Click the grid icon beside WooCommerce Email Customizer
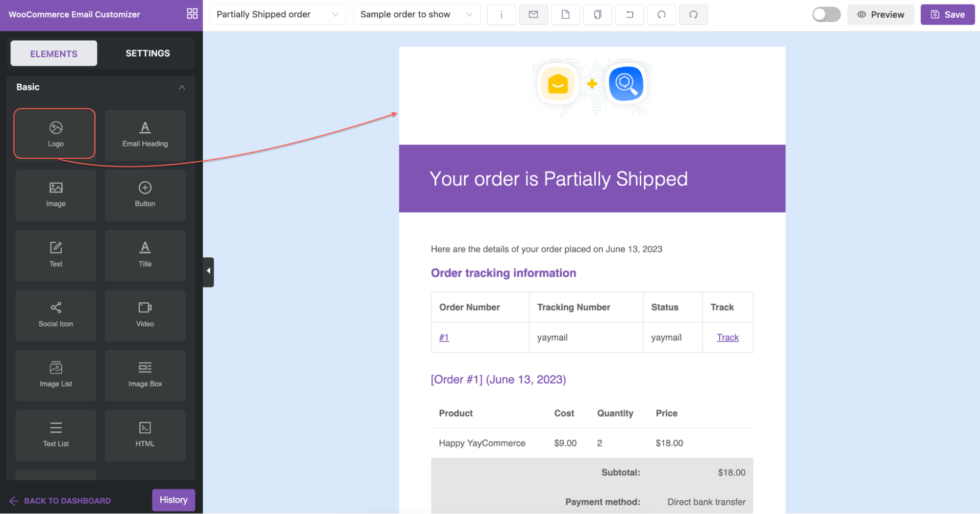The width and height of the screenshot is (980, 514). coord(192,14)
